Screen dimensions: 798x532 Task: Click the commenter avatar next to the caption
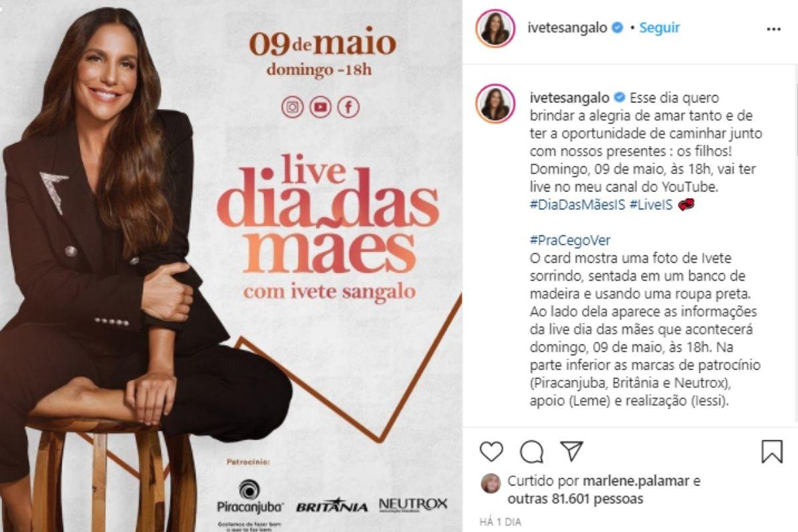pos(495,103)
